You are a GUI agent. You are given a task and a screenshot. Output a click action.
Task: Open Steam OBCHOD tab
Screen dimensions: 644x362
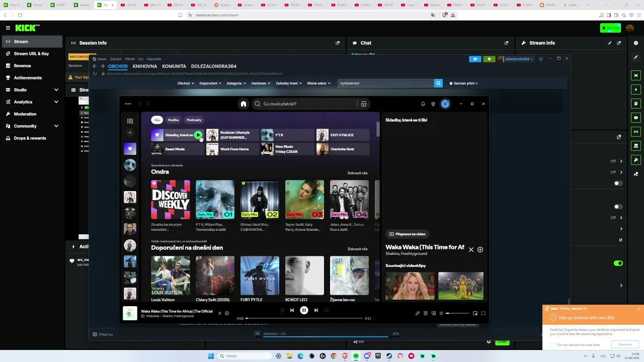coord(118,66)
